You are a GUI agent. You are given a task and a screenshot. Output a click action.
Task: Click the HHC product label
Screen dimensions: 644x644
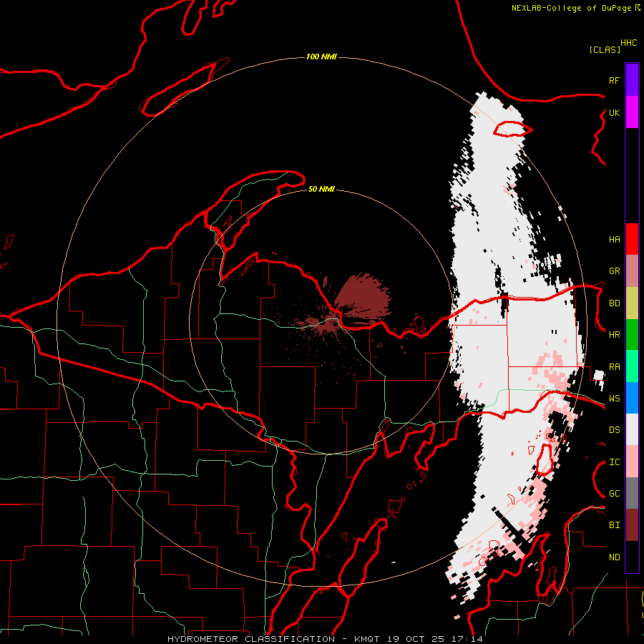click(x=629, y=43)
